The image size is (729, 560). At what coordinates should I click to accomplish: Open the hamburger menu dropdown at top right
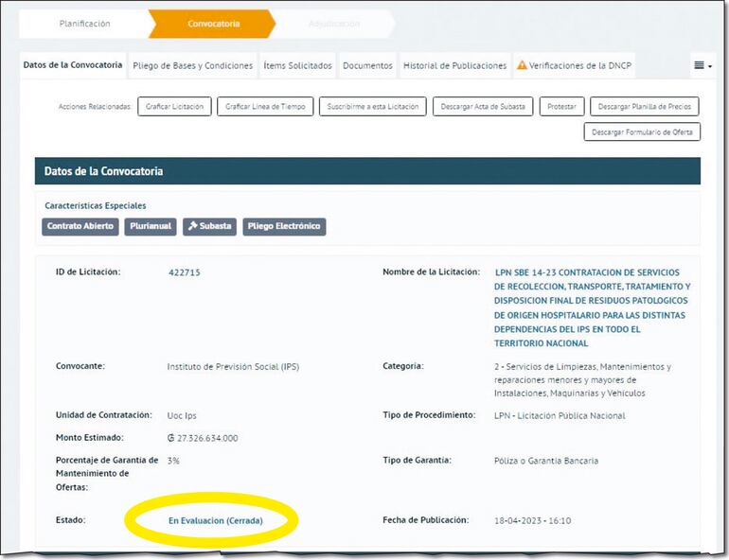pyautogui.click(x=702, y=65)
